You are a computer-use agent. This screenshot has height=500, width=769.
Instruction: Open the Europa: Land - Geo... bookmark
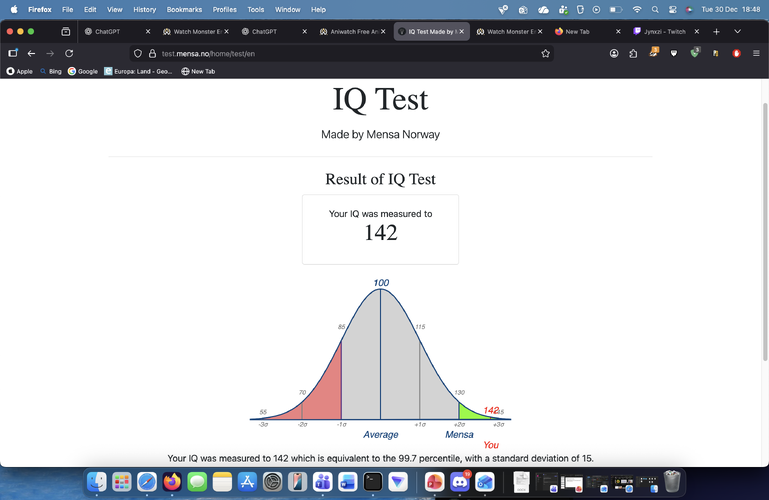[138, 72]
